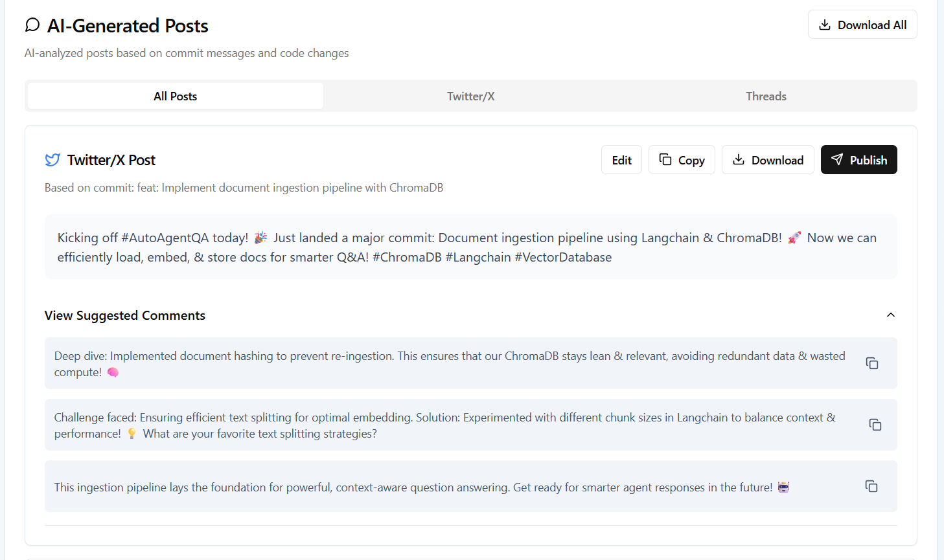Screen dimensions: 944x560
Task: Click the 'Deep dive: Implemented document hashing' comment text
Action: click(x=450, y=364)
